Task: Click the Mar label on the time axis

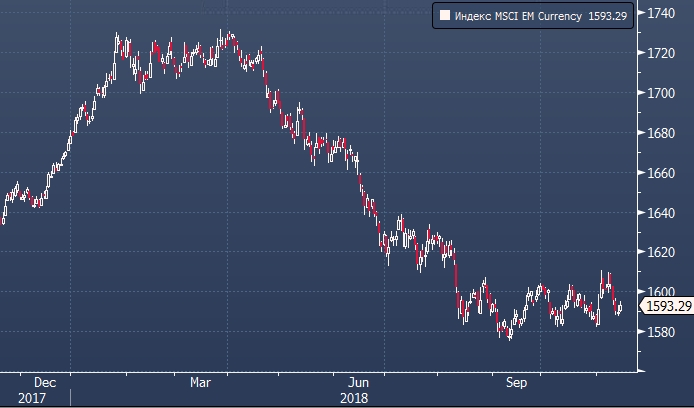Action: pyautogui.click(x=201, y=382)
